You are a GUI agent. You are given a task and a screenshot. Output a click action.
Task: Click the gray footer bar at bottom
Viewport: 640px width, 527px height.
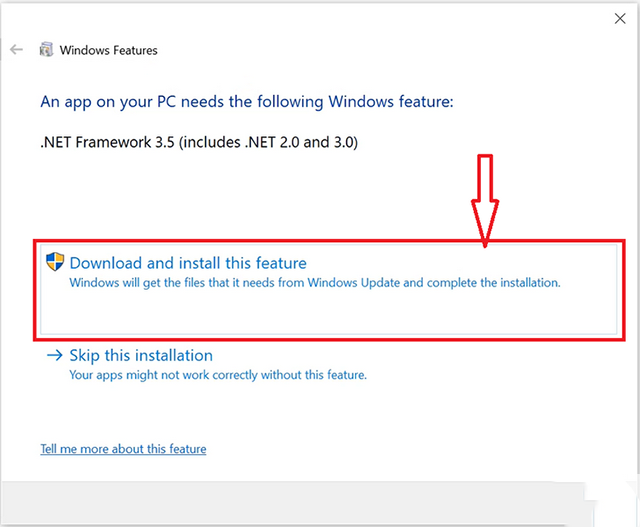tap(294, 502)
